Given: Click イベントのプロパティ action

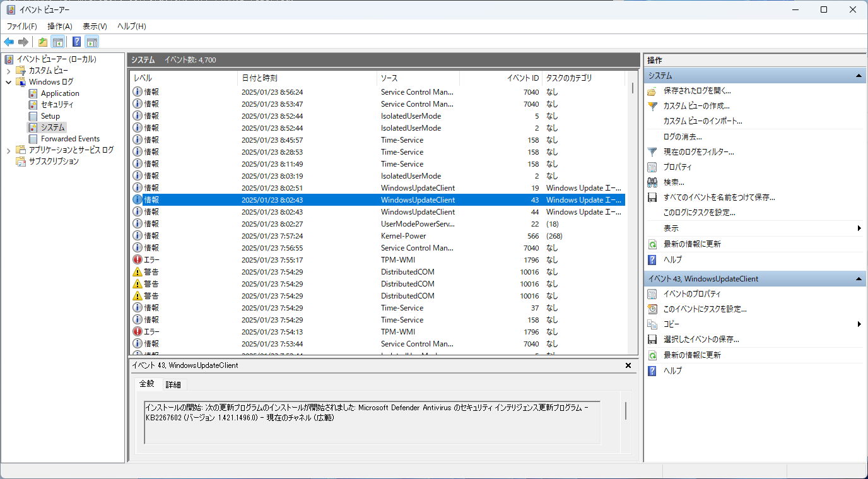Looking at the screenshot, I should tap(691, 294).
